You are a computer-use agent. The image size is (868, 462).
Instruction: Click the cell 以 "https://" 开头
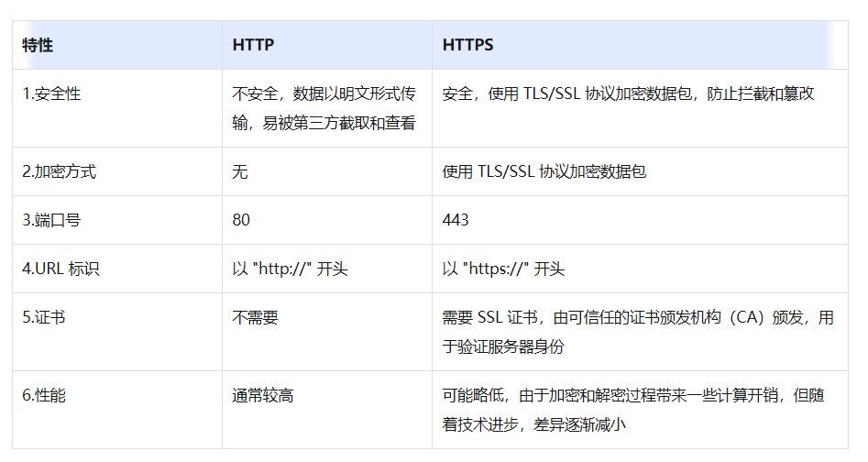click(x=503, y=269)
